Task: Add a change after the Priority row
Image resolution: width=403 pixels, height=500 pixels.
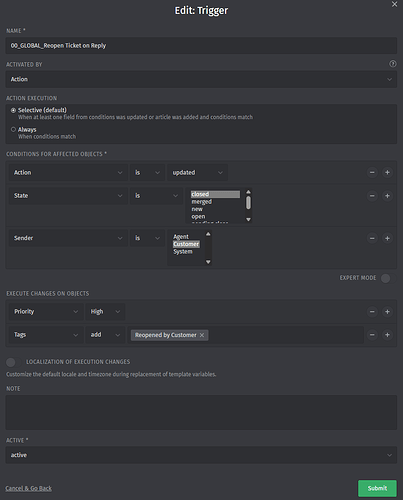Action: [x=387, y=312]
